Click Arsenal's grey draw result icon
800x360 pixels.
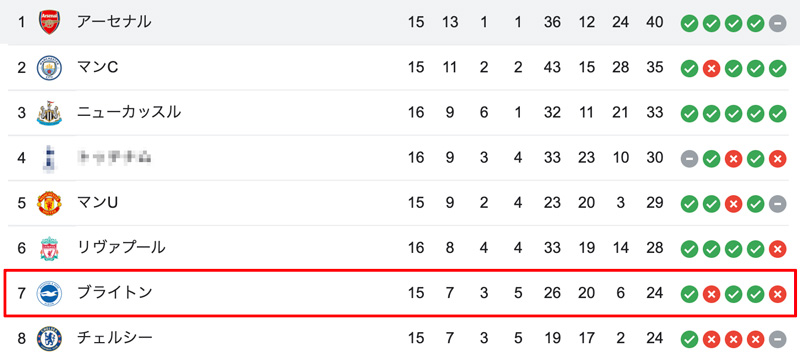coord(778,23)
